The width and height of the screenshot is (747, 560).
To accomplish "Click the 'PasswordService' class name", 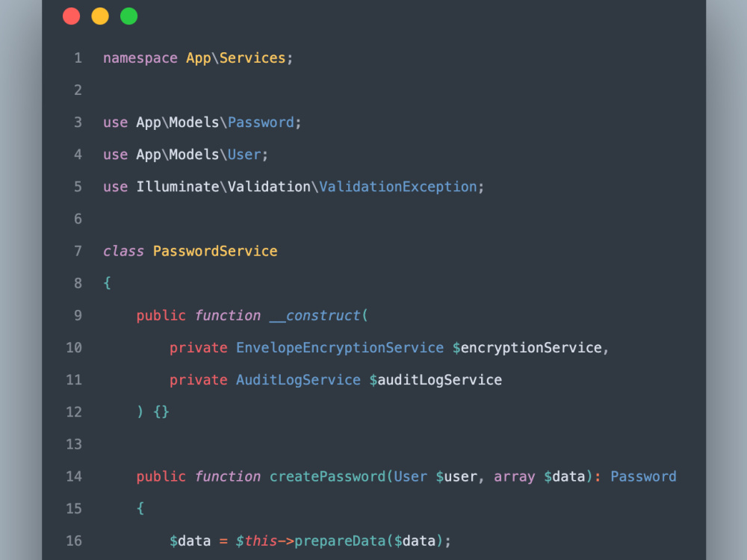I will tap(215, 251).
